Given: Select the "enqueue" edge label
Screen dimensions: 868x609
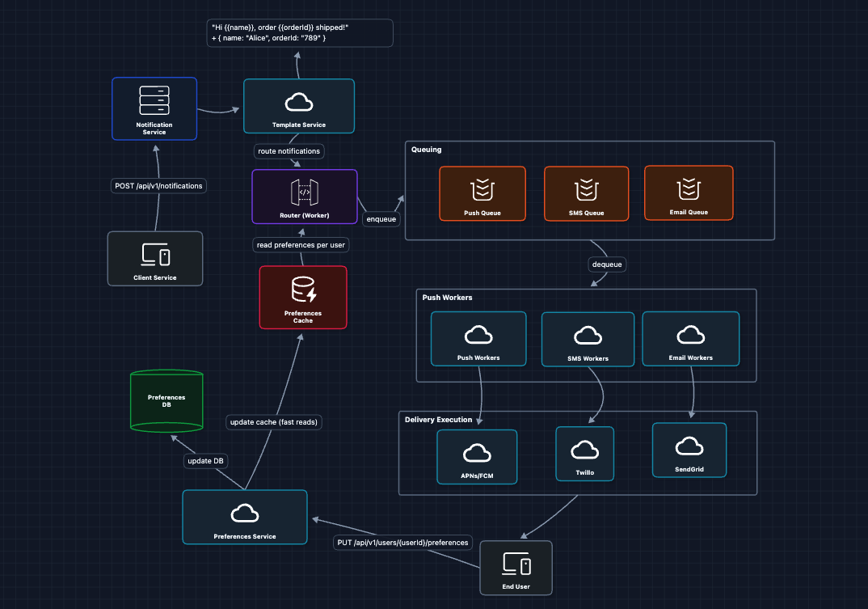Looking at the screenshot, I should point(381,219).
